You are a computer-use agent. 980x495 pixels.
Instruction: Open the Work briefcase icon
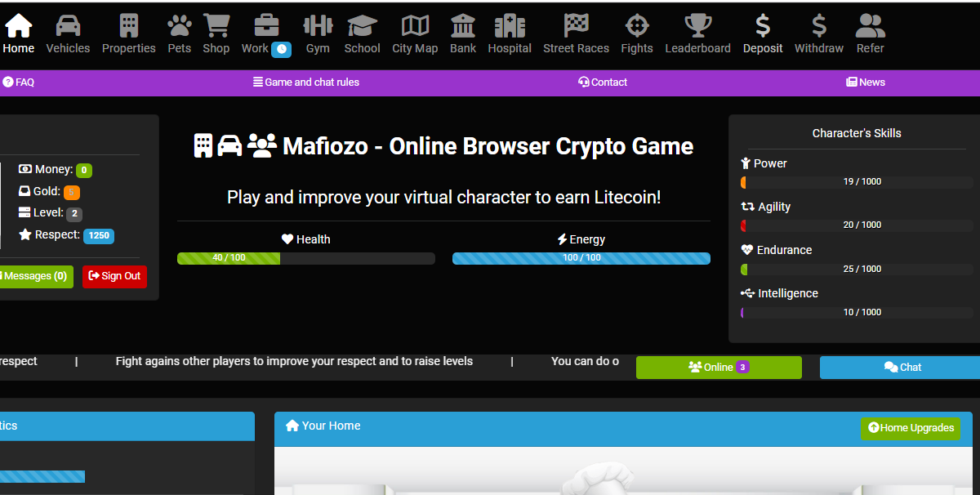coord(266,25)
